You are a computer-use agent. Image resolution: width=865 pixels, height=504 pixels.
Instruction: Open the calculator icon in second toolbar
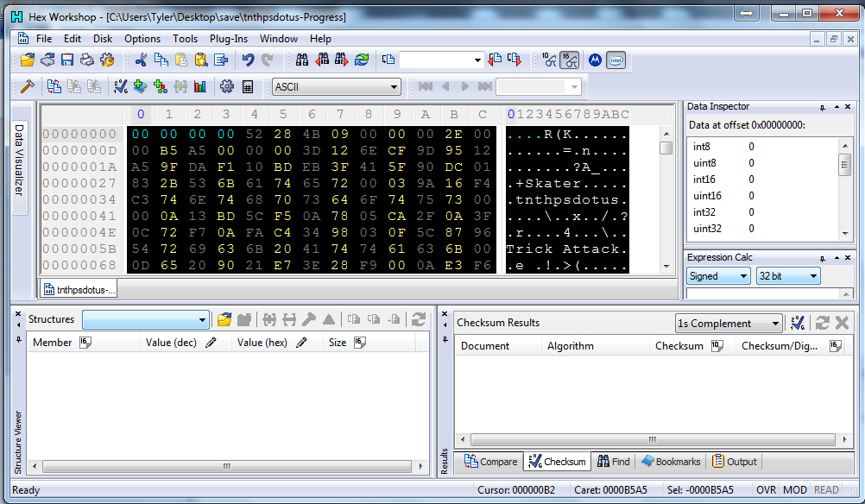[x=248, y=86]
